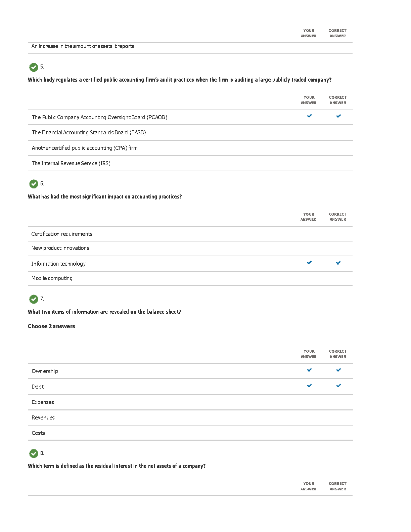Image resolution: width=411 pixels, height=532 pixels.
Task: Click green correct badge beside question 6
Action: 34,184
